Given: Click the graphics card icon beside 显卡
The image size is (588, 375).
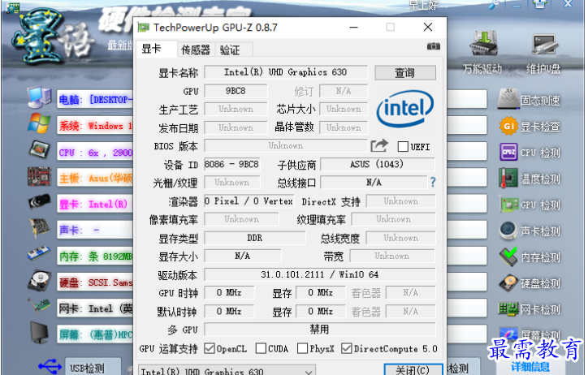Looking at the screenshot, I should click(39, 202).
